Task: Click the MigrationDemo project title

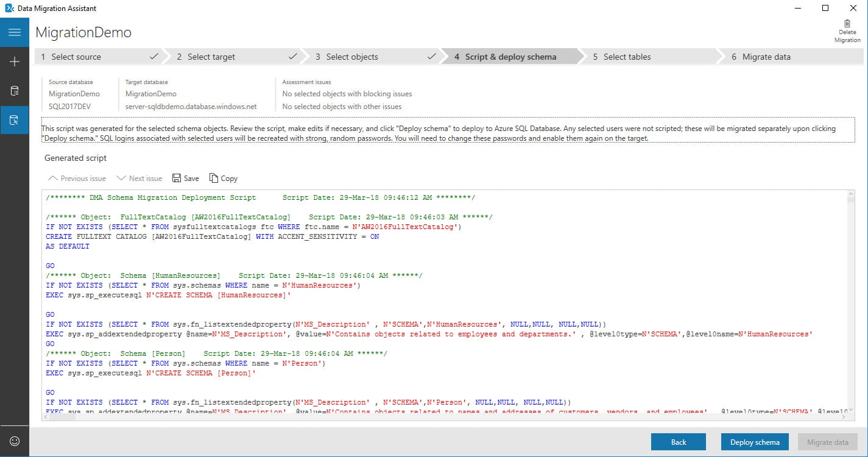Action: pos(83,32)
